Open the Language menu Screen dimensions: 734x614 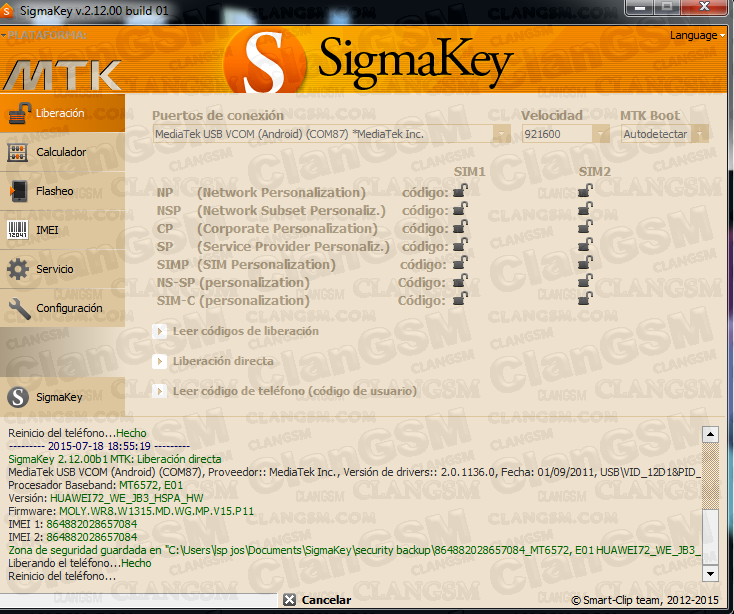pyautogui.click(x=697, y=36)
